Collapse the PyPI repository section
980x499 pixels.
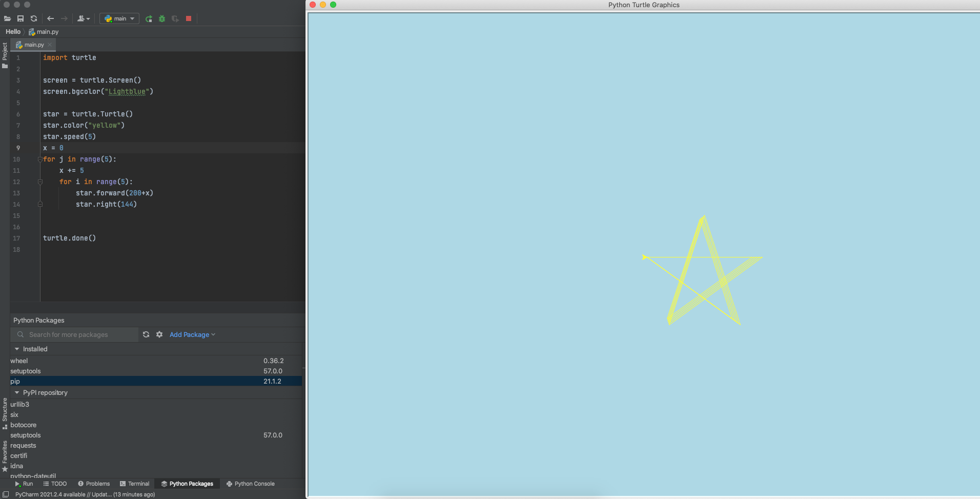pyautogui.click(x=17, y=392)
